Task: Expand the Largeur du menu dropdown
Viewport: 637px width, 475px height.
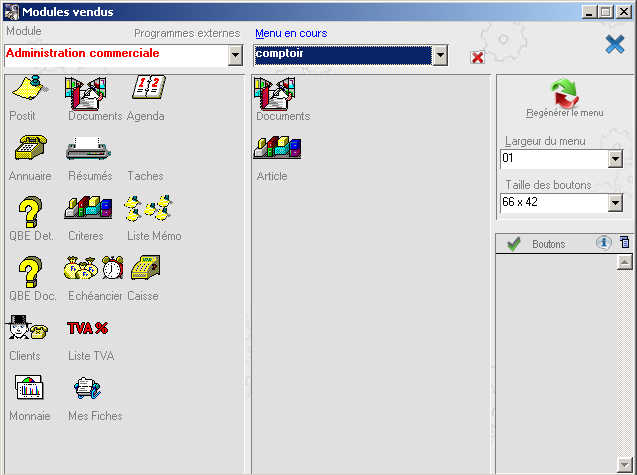Action: point(615,159)
